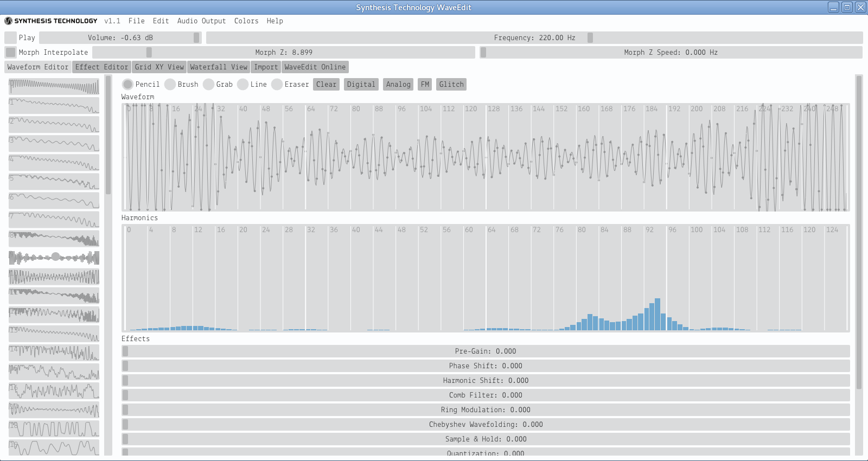Select wave thumbnail 18 in bank list

click(x=54, y=428)
